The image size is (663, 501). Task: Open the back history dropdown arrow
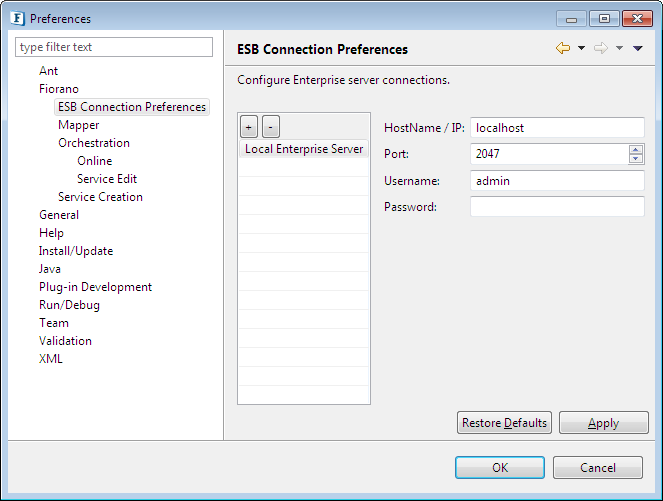pyautogui.click(x=581, y=49)
